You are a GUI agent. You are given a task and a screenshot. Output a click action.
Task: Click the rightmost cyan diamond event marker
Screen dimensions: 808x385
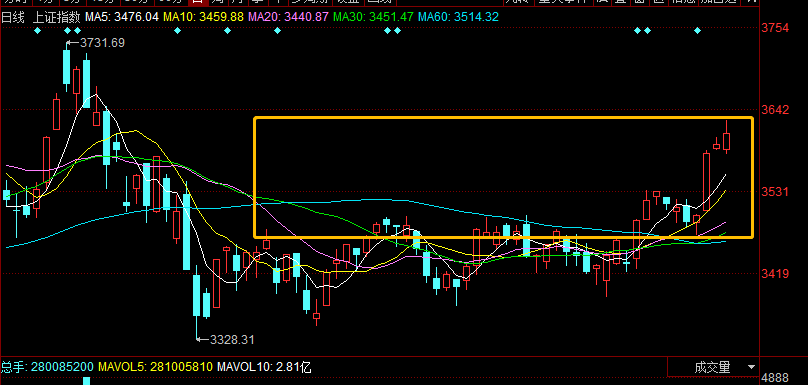(x=698, y=31)
